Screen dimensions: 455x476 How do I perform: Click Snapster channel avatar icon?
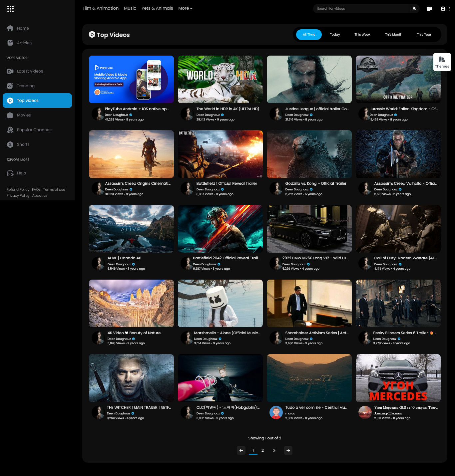pyautogui.click(x=365, y=412)
